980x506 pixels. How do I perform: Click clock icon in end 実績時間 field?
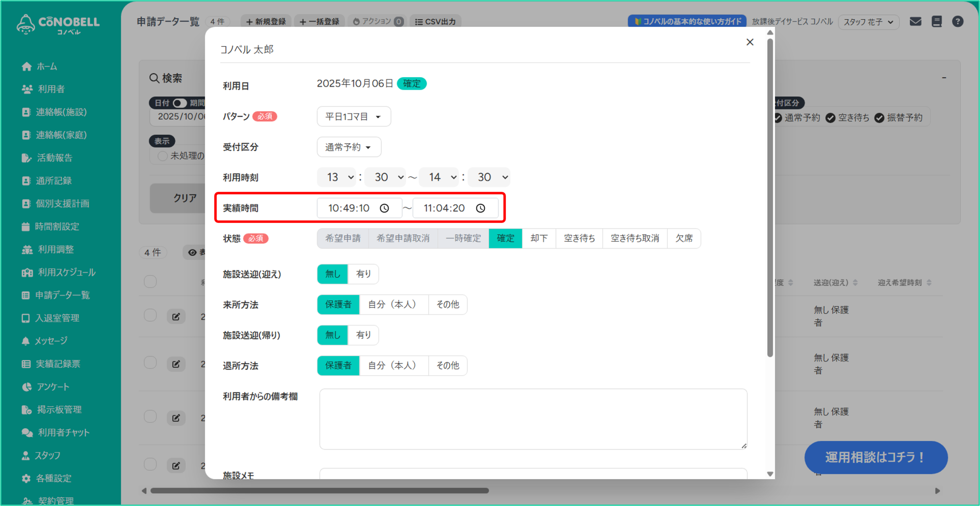480,208
